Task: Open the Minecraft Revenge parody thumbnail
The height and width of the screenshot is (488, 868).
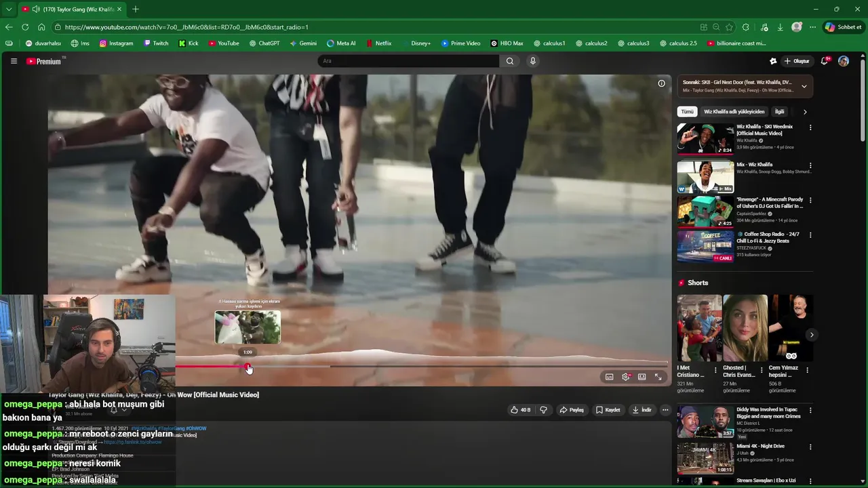Action: tap(705, 211)
